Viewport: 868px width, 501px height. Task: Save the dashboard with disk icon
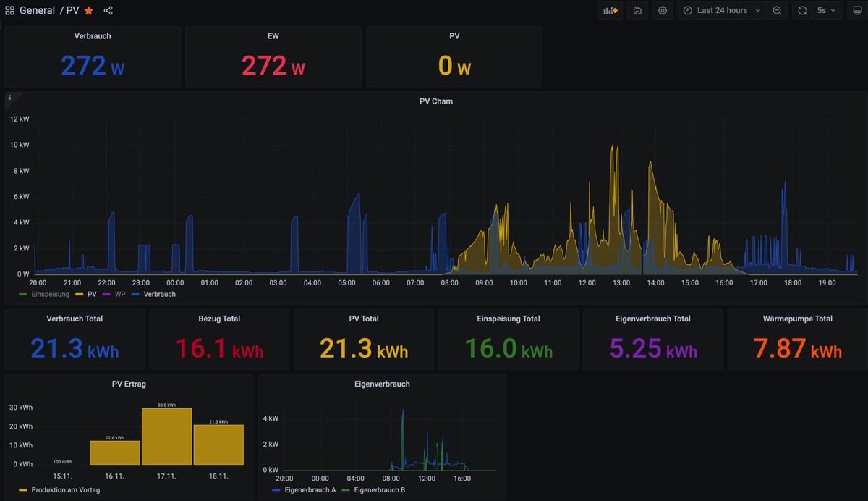(637, 11)
